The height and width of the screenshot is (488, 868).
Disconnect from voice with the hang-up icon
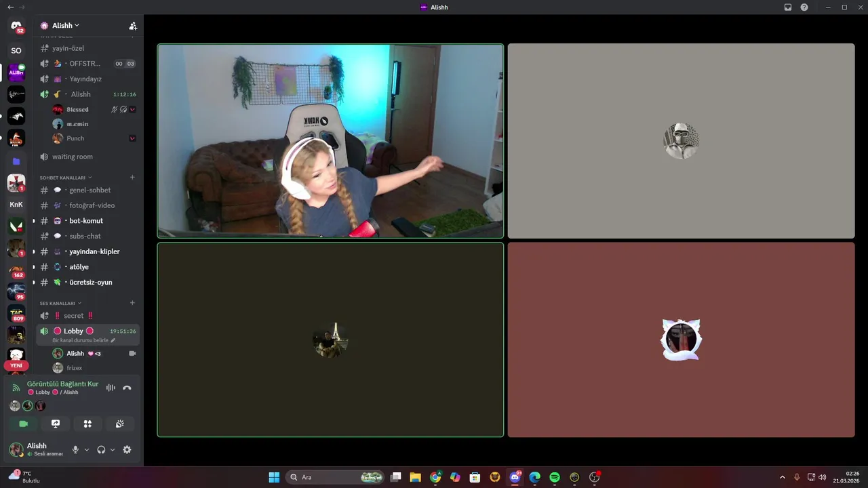click(127, 388)
